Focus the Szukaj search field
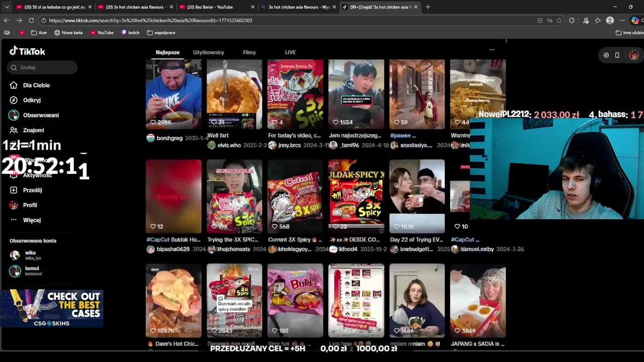This screenshot has width=644, height=362. (42, 67)
